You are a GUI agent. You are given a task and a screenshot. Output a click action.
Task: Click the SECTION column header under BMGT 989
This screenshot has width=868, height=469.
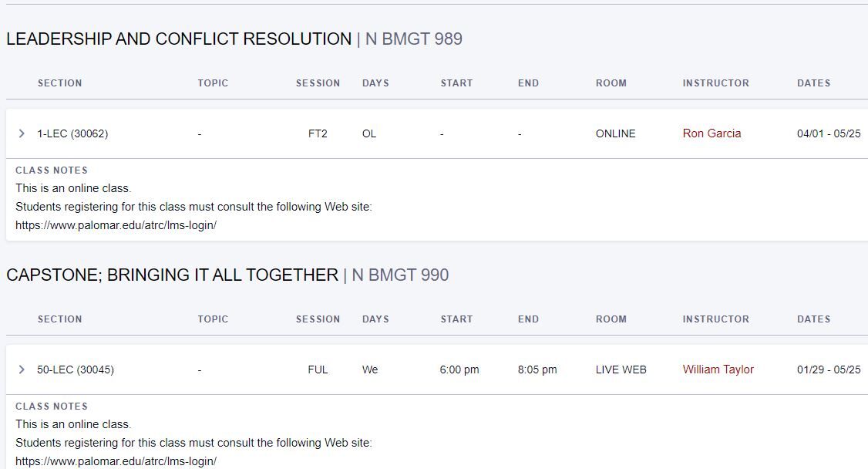coord(59,83)
